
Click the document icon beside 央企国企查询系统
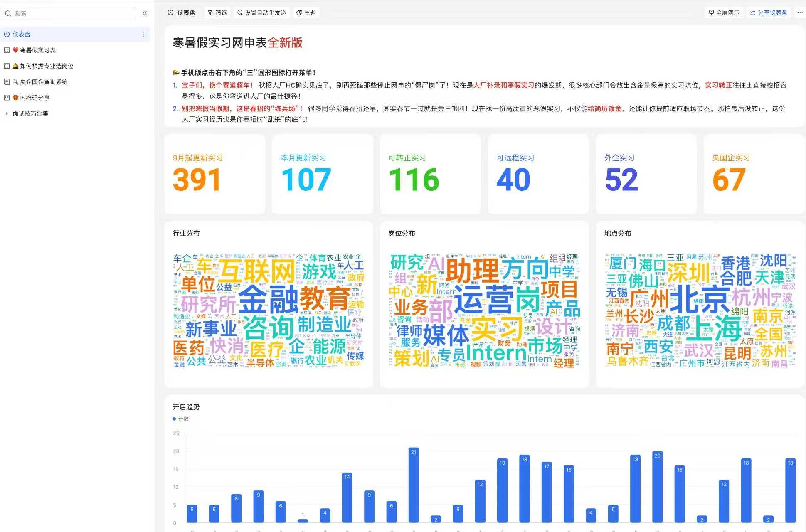7,82
